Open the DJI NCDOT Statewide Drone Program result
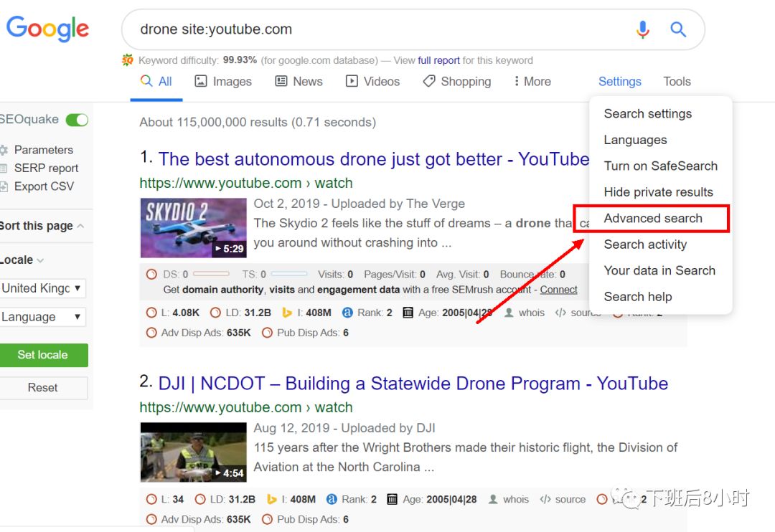This screenshot has height=532, width=775. 413,384
